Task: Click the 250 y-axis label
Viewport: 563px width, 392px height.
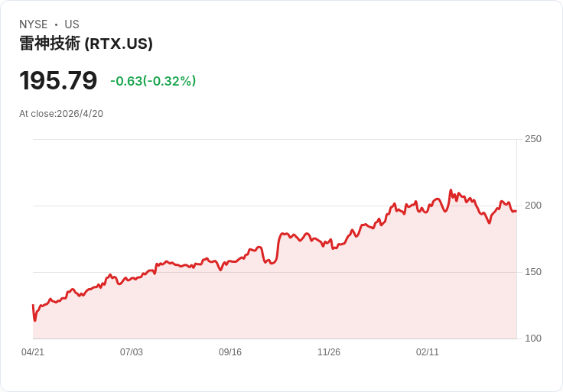Action: pyautogui.click(x=532, y=139)
